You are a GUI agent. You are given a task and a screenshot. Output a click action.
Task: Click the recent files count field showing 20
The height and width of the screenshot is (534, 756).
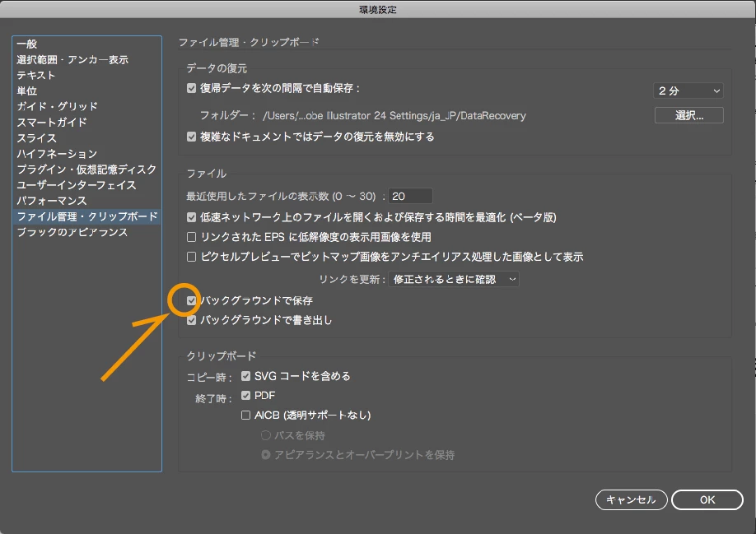pos(410,196)
